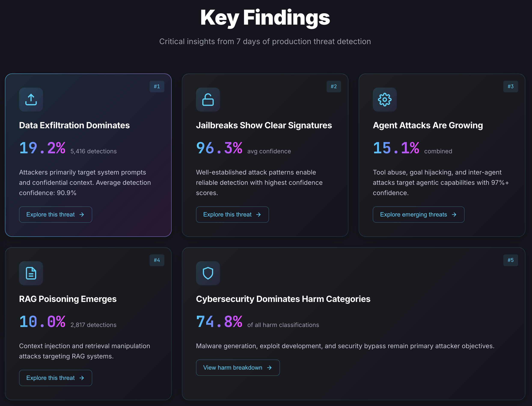This screenshot has width=532, height=406.
Task: Click the #2 badge on Jailbreaks card
Action: pyautogui.click(x=334, y=86)
